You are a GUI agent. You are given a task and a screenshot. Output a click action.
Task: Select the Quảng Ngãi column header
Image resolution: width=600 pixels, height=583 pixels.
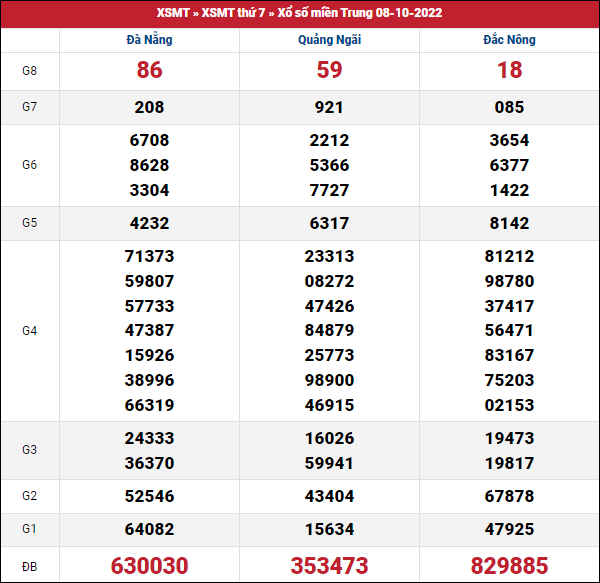[x=329, y=40]
